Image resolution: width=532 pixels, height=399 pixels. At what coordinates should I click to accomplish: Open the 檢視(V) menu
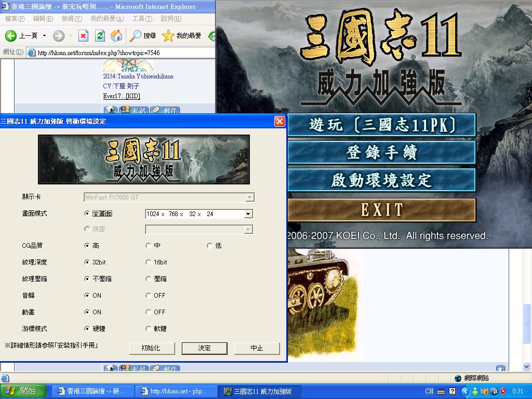tap(72, 19)
